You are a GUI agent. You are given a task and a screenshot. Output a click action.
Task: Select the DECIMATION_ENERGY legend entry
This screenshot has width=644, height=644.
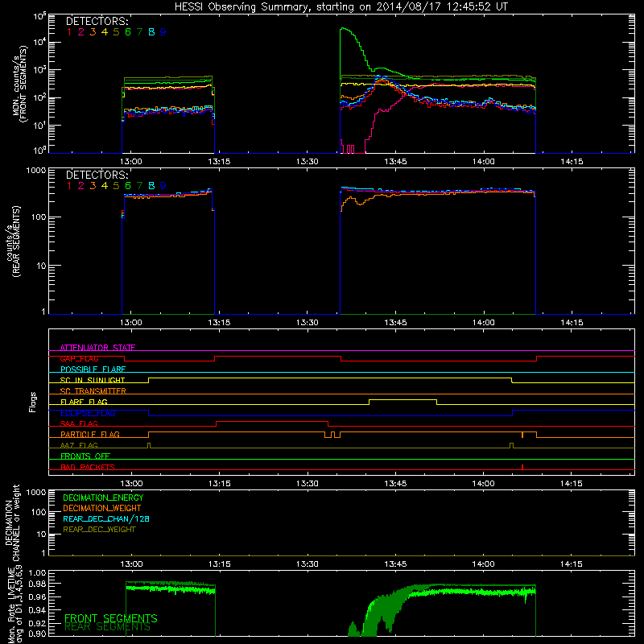point(103,497)
